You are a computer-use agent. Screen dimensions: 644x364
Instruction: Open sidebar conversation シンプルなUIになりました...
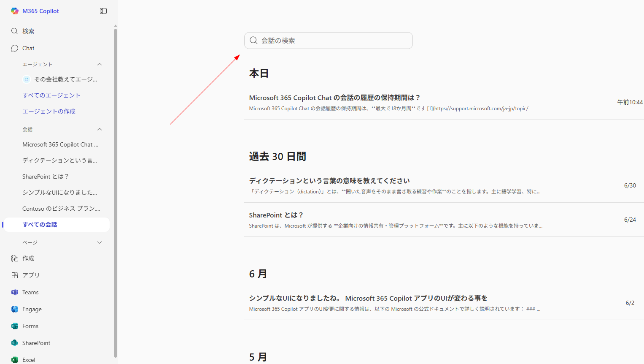point(60,193)
